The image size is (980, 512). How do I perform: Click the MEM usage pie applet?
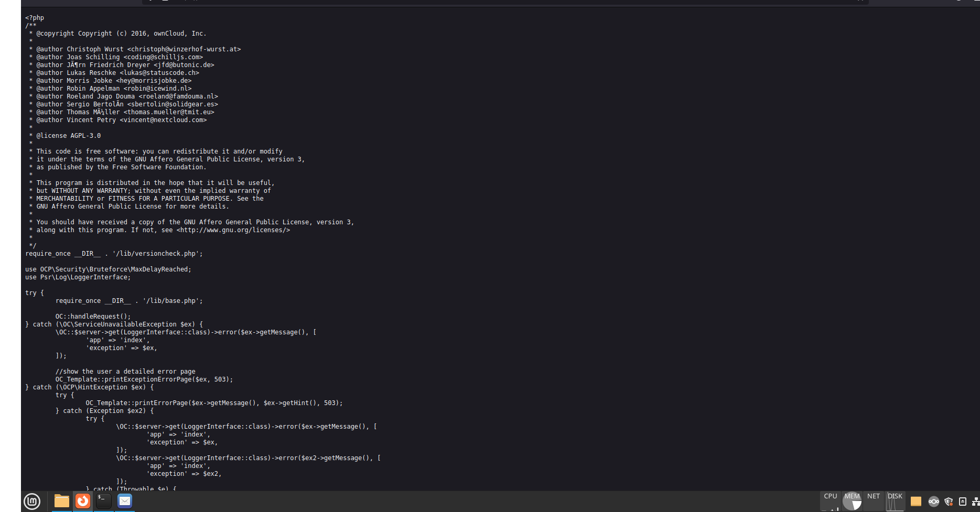click(852, 502)
